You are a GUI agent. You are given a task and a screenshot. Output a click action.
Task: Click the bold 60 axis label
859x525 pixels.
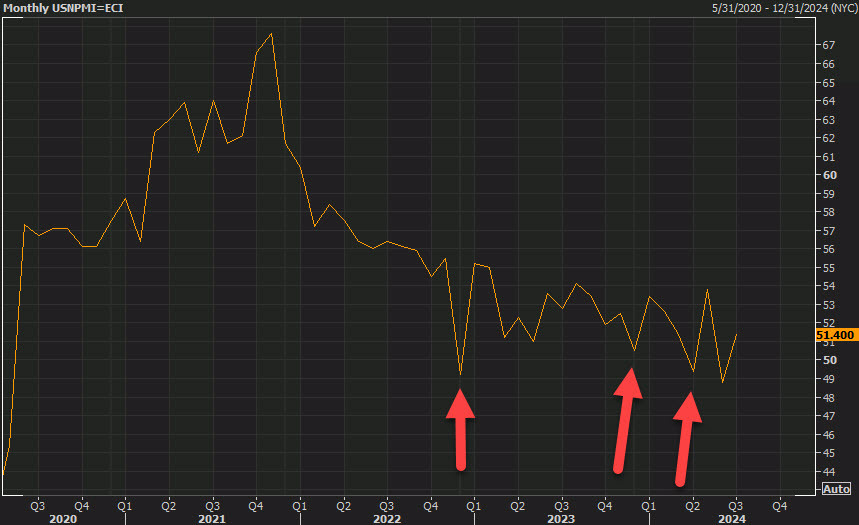[830, 175]
